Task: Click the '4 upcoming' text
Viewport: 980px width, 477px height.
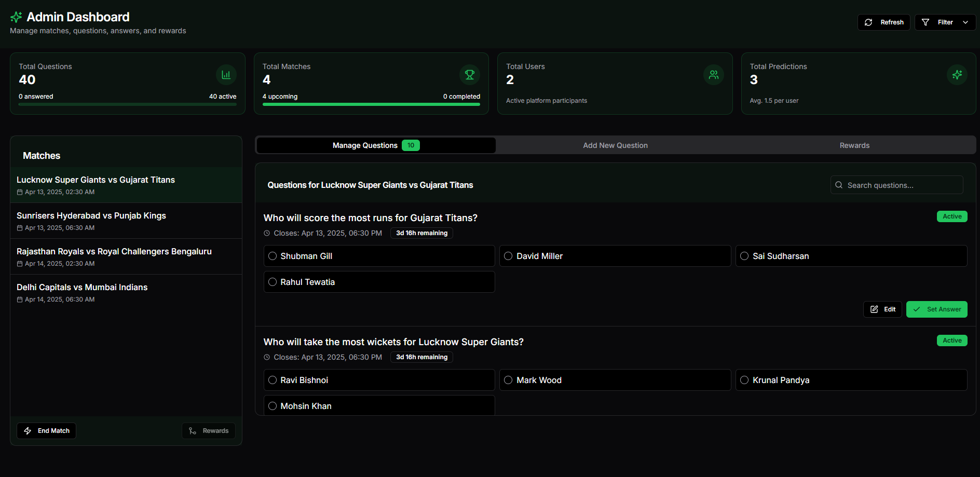Action: [x=280, y=97]
